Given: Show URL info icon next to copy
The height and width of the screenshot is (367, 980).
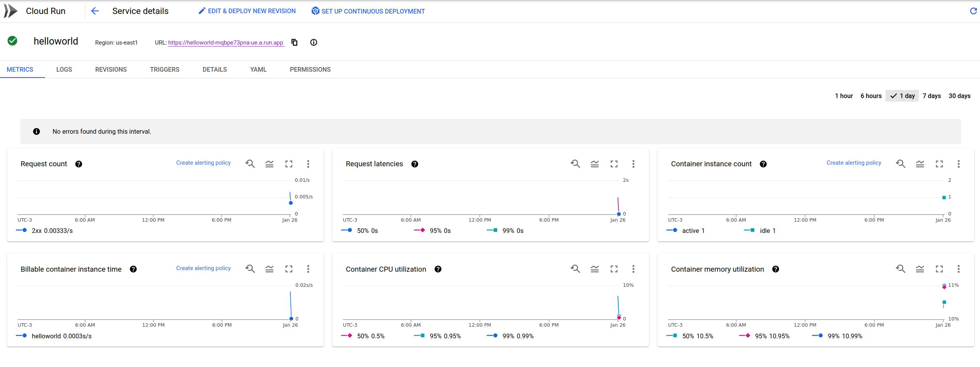Looking at the screenshot, I should point(314,42).
